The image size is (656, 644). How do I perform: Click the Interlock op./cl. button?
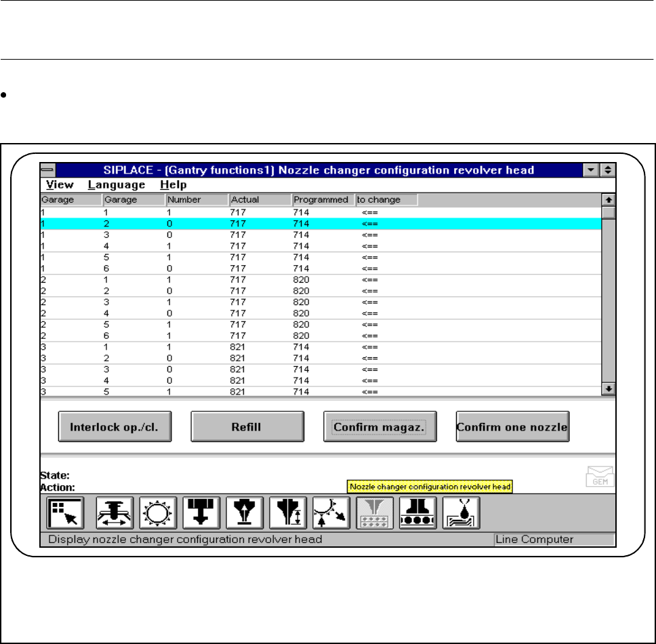pos(115,426)
